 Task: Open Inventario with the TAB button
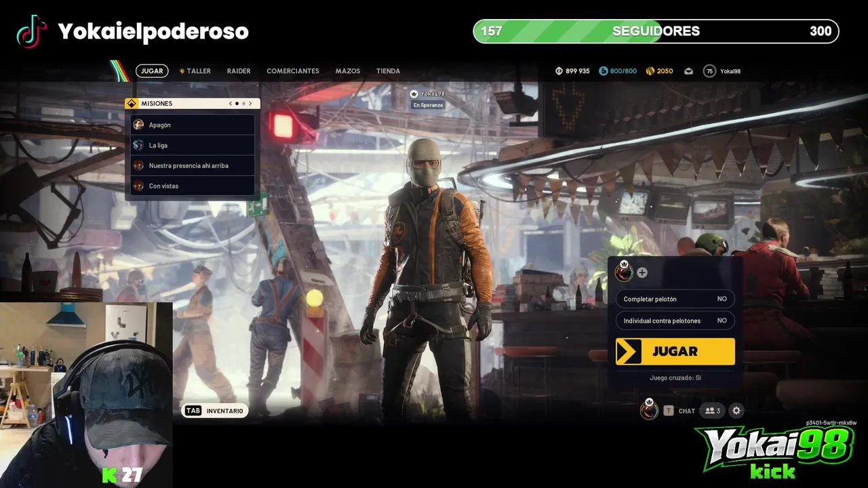(x=214, y=411)
